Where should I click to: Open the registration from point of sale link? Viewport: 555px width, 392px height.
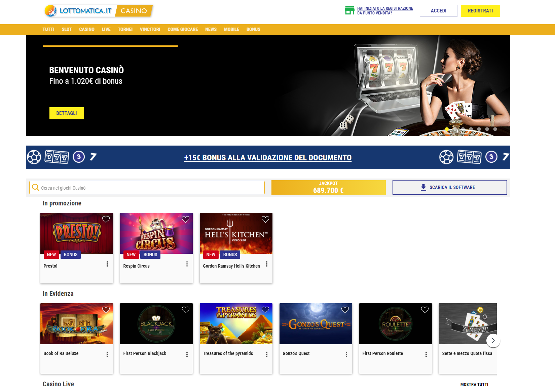point(385,11)
